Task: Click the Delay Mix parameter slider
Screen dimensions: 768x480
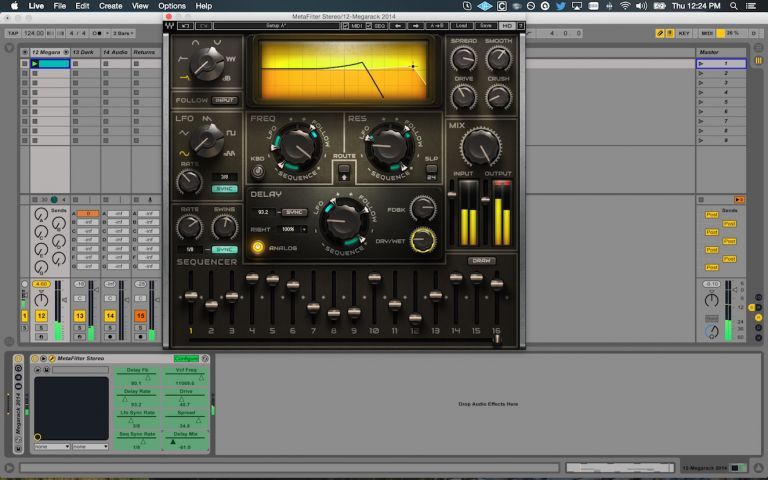Action: (x=185, y=440)
